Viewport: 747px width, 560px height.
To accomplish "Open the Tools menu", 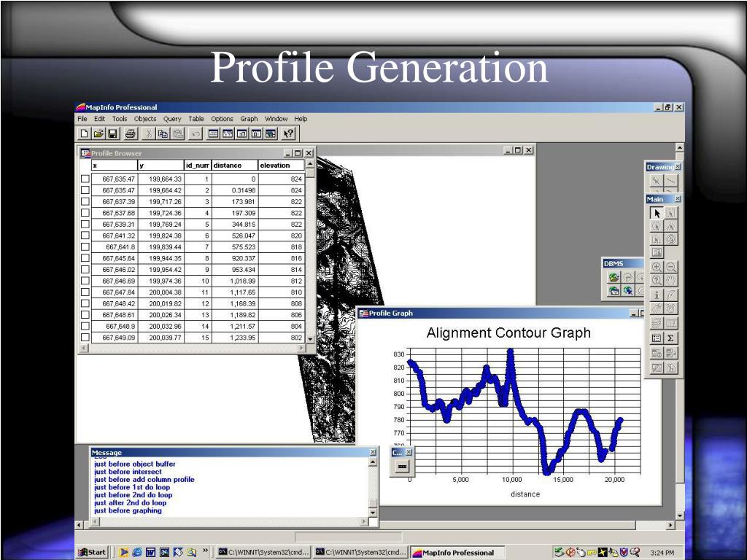I will pyautogui.click(x=120, y=119).
